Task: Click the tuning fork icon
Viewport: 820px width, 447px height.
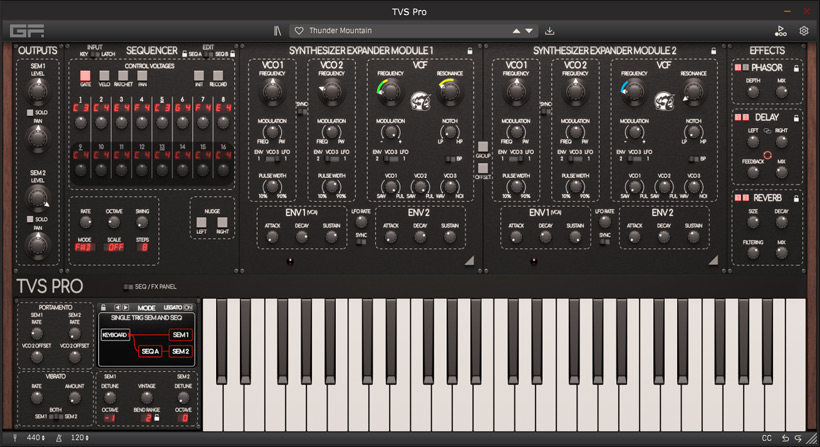Action: [15, 438]
